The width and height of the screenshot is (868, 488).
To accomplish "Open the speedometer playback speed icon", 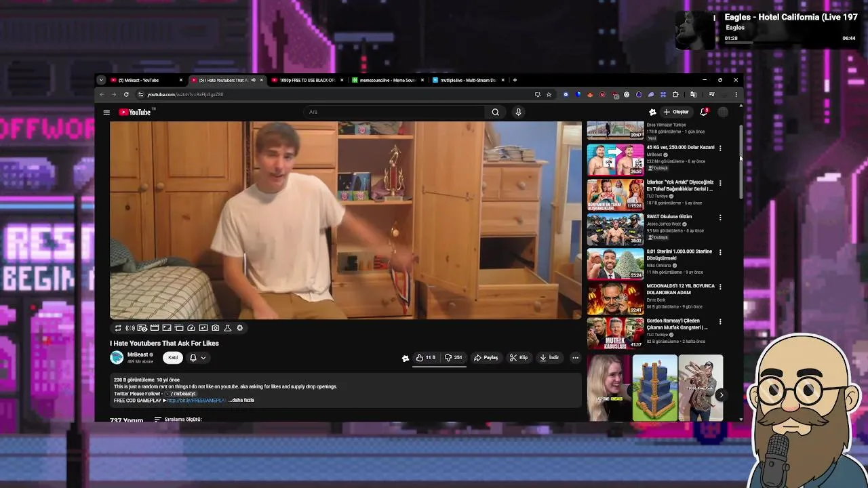I will coord(191,328).
